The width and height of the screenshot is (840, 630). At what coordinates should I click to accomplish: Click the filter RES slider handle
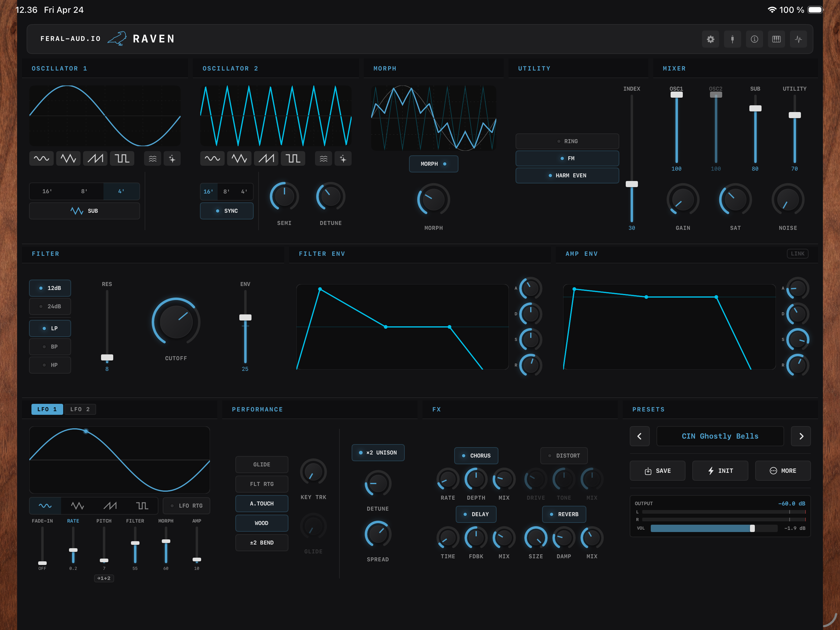click(x=107, y=357)
